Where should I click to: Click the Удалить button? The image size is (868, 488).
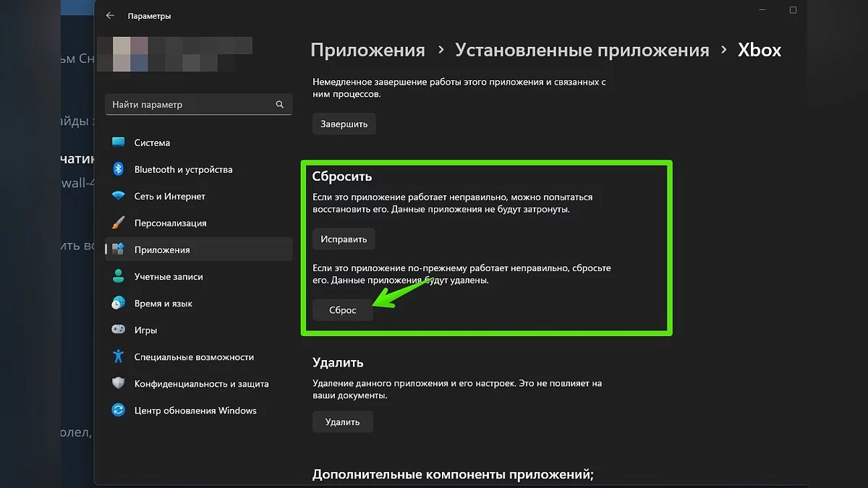(x=343, y=421)
